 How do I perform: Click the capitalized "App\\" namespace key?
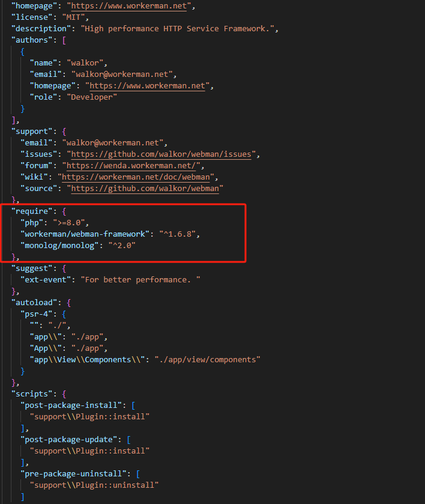46,348
